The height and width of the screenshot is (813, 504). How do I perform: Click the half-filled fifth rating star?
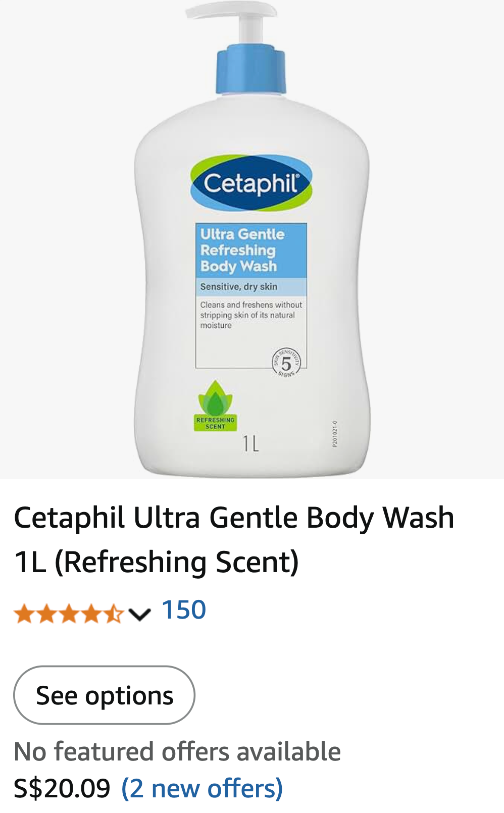114,614
